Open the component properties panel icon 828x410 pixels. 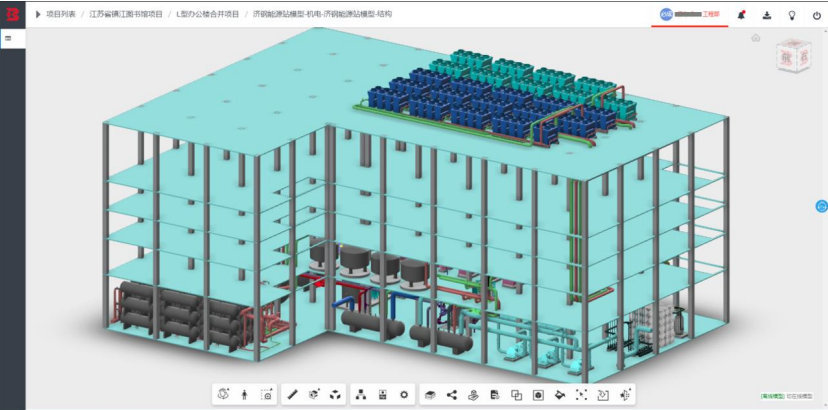tap(383, 394)
